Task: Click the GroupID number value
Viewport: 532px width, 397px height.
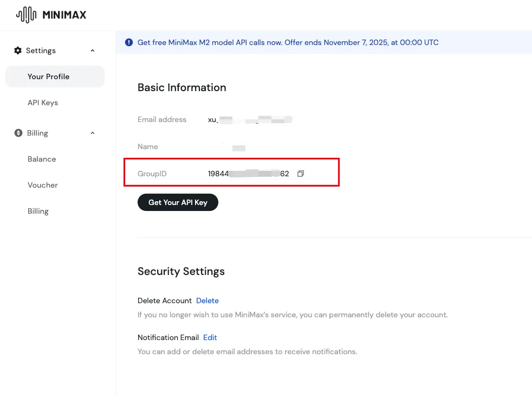Action: coord(248,174)
